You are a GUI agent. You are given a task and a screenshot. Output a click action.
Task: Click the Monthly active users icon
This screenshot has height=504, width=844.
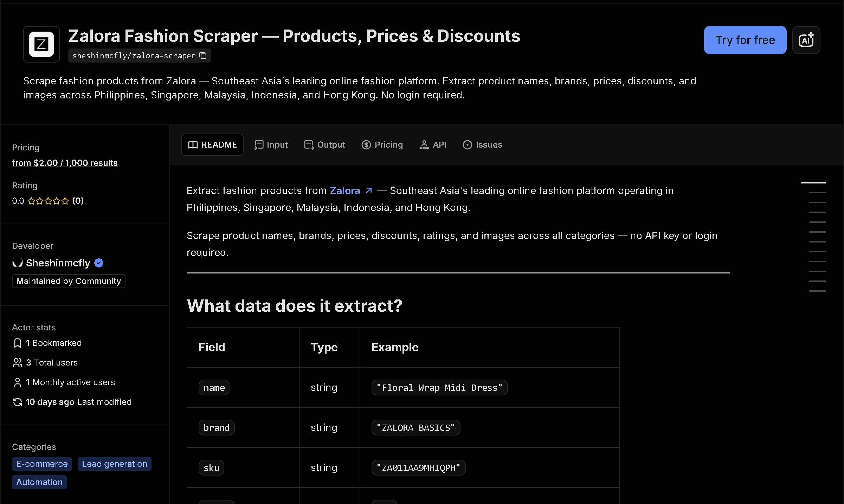click(17, 382)
